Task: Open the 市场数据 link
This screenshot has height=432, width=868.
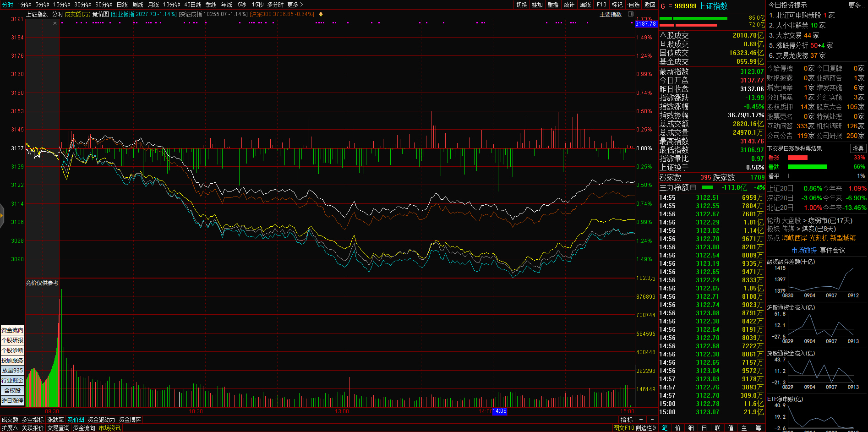Action: (804, 250)
